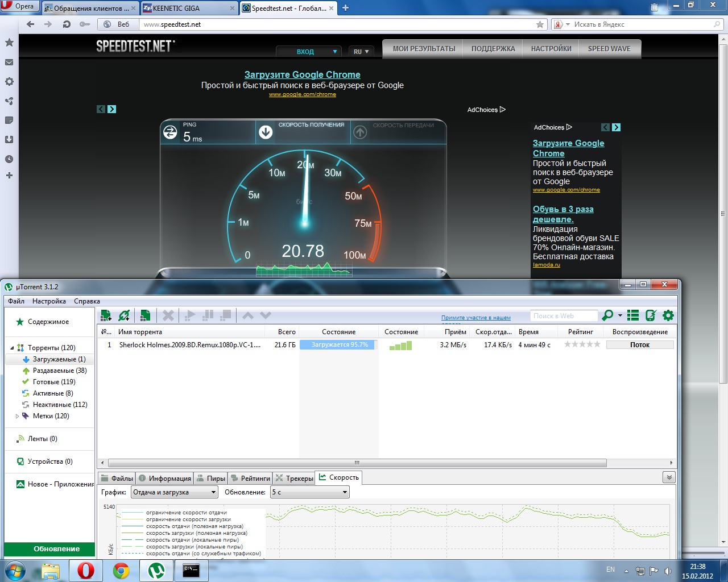Collapse the Торренты (120) tree node

[12, 348]
